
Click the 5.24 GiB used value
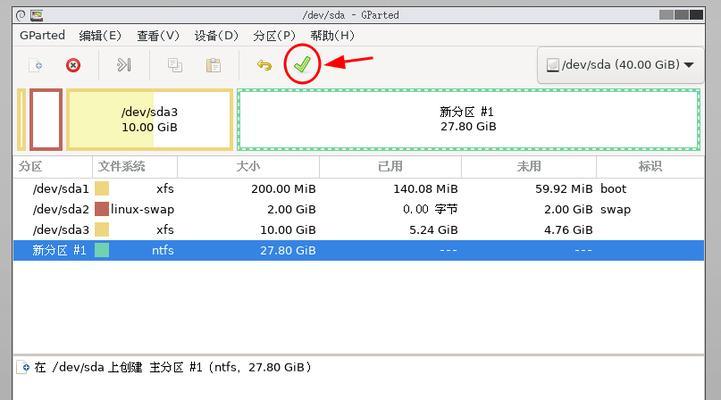[434, 229]
